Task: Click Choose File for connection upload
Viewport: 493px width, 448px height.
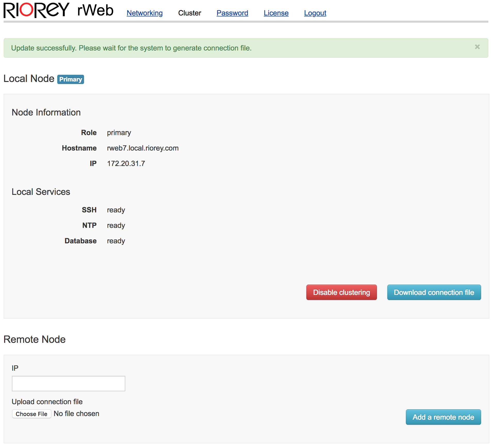Action: coord(31,414)
